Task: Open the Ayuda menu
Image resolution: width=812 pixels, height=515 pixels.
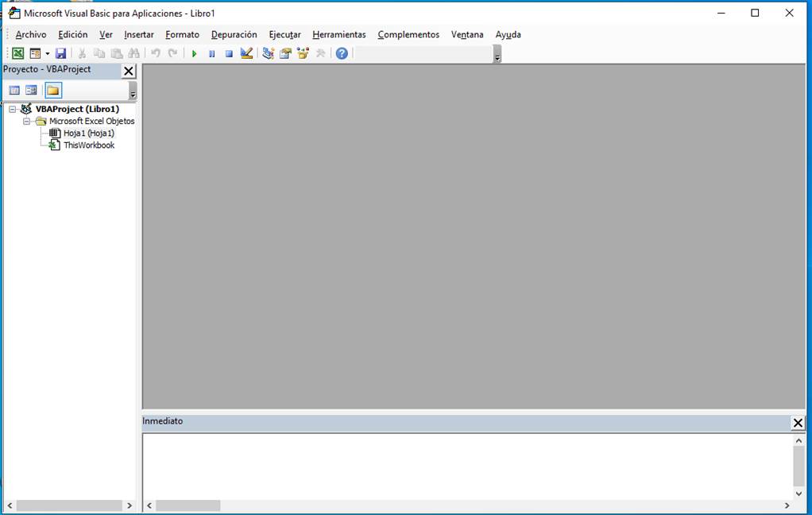Action: click(x=508, y=35)
